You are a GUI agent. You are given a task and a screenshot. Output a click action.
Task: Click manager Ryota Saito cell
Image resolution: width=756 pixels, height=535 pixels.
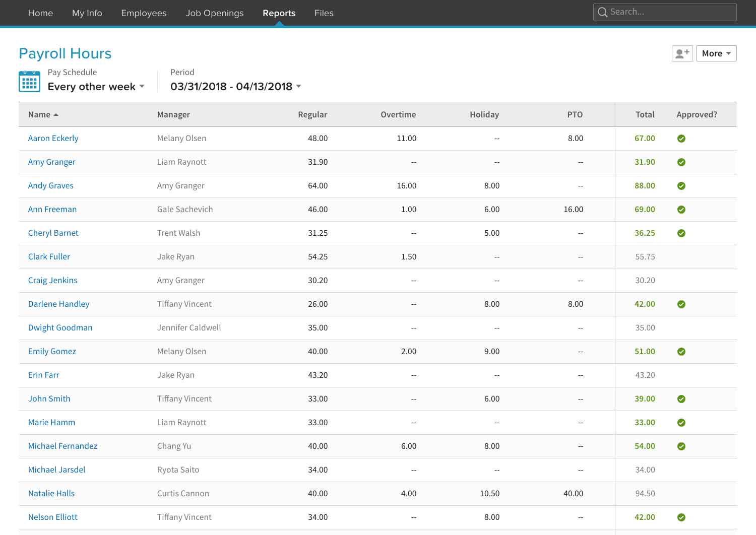pyautogui.click(x=178, y=470)
